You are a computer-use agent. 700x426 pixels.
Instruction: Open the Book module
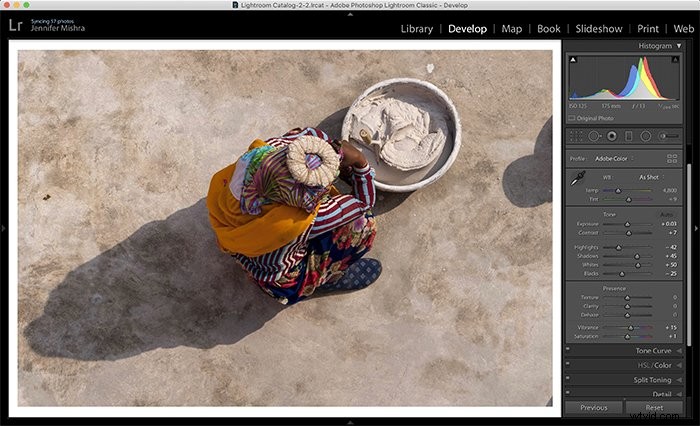[x=549, y=29]
